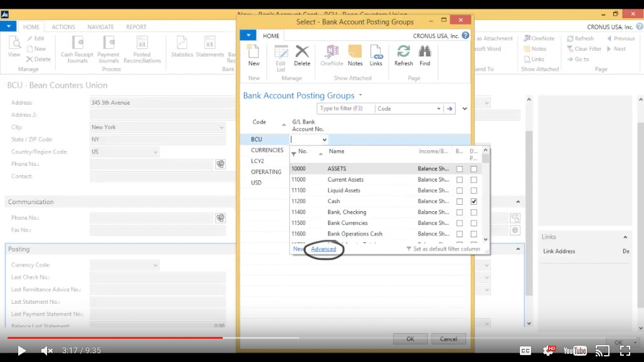Viewport: 644px width, 362px height.
Task: Open NAVIGATE tab in Bank Account Card
Action: pos(100,27)
